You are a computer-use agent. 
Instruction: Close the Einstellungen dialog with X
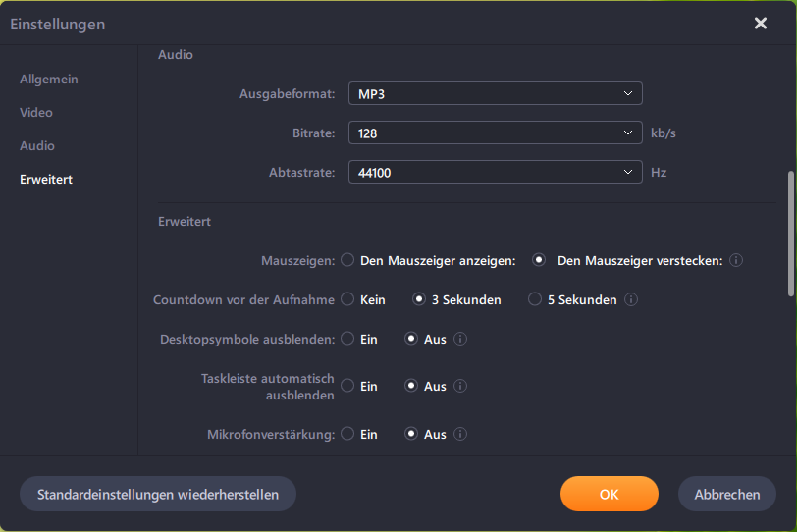click(x=761, y=24)
